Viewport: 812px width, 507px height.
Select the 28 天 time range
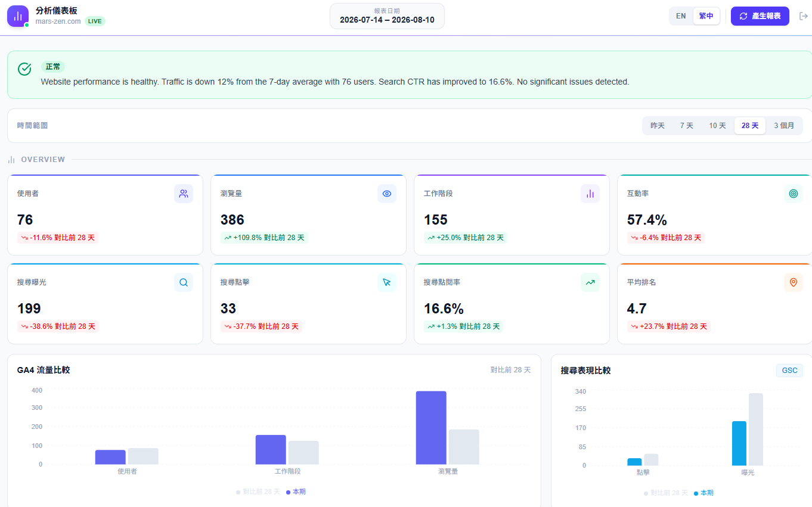point(750,126)
